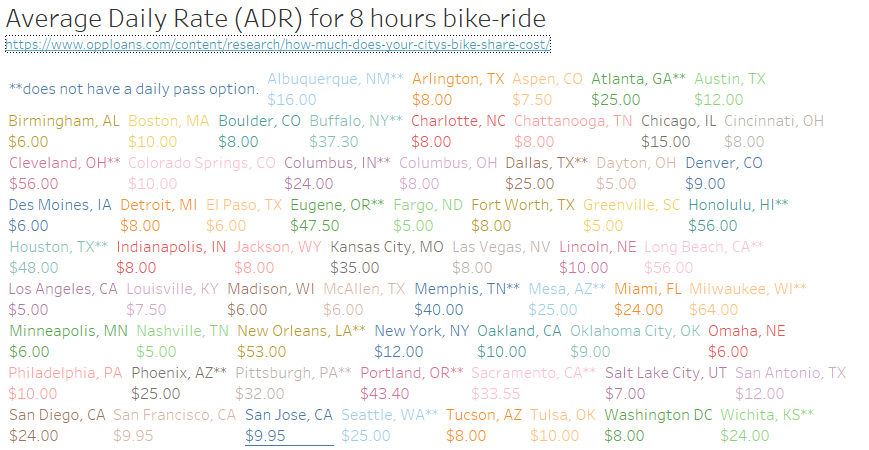Select the Milwaukee, WI $64.00 label
Viewport: 869px width, 450px height.
(748, 299)
